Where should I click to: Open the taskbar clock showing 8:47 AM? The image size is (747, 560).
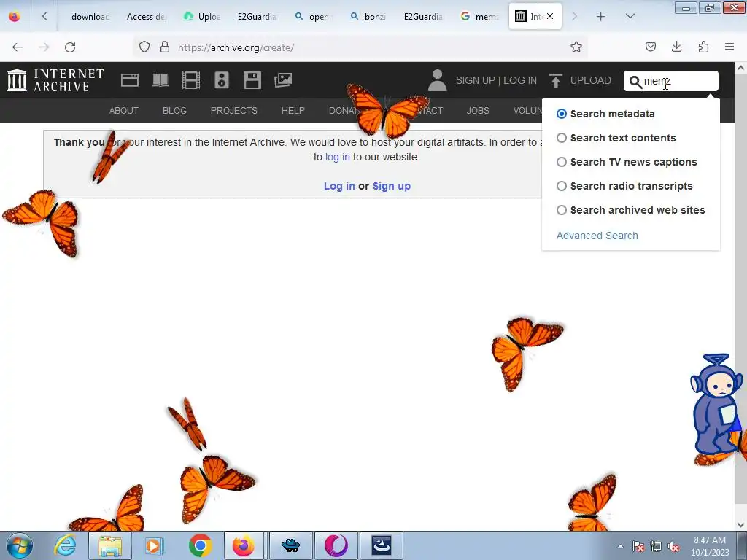click(709, 546)
